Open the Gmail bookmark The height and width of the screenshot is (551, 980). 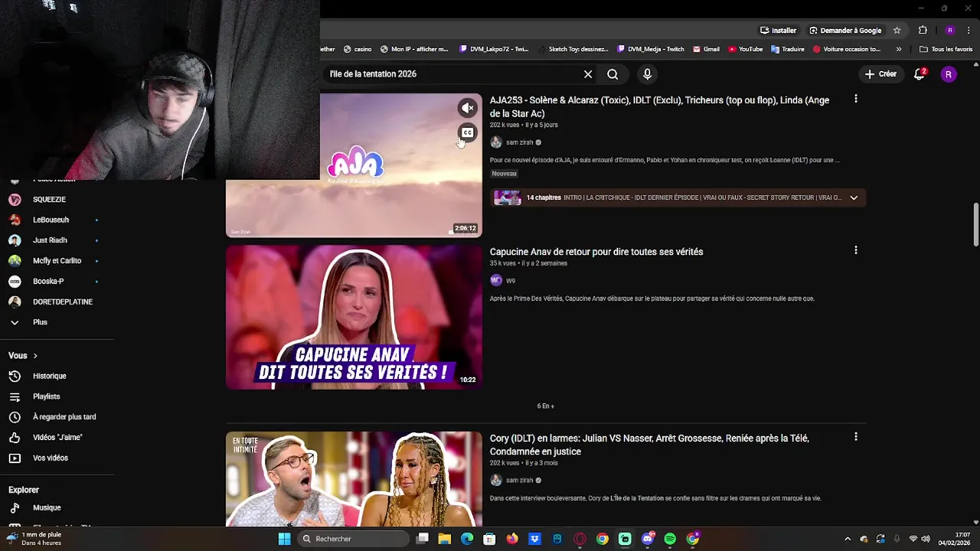(x=706, y=49)
